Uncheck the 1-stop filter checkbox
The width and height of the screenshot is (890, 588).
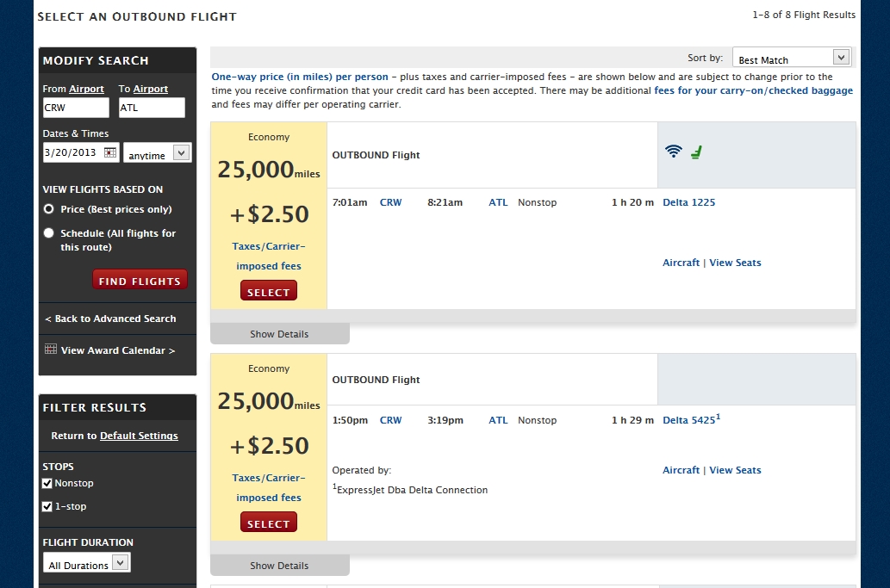[47, 507]
